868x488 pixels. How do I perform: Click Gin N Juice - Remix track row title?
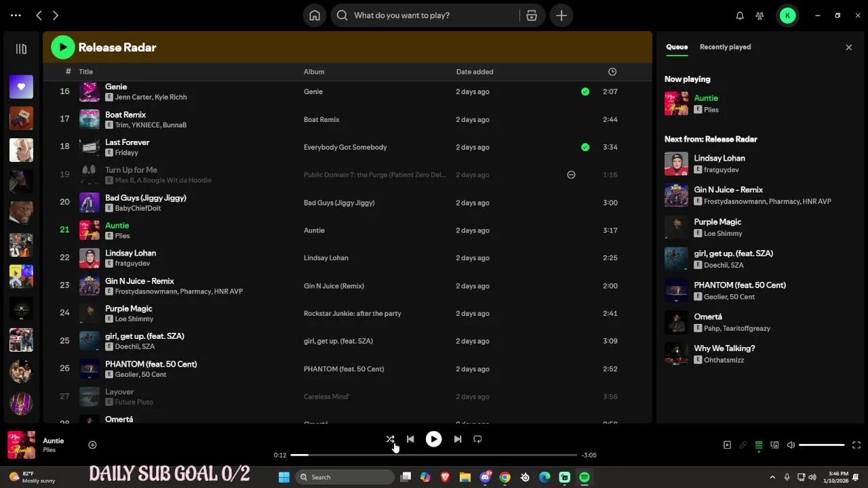coord(140,281)
